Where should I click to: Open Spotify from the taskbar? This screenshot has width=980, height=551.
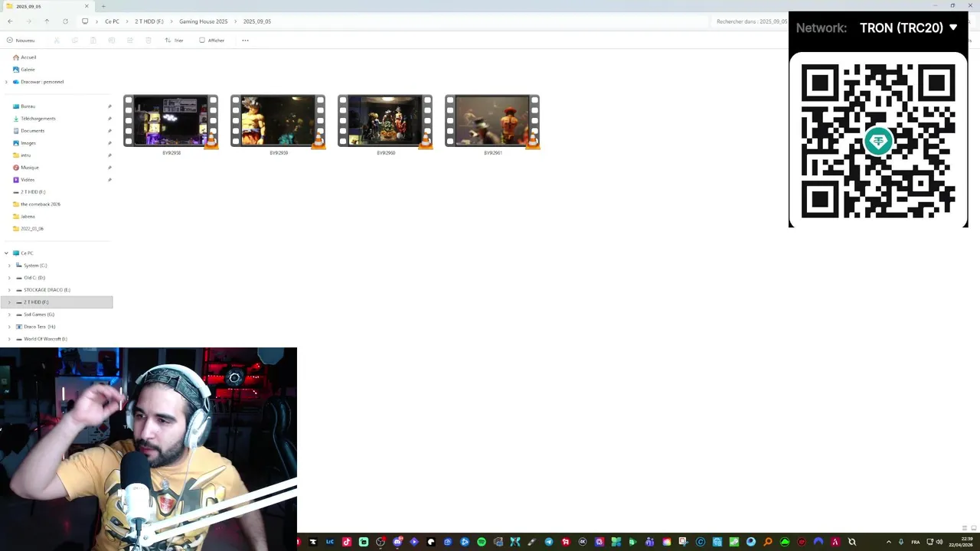point(481,542)
